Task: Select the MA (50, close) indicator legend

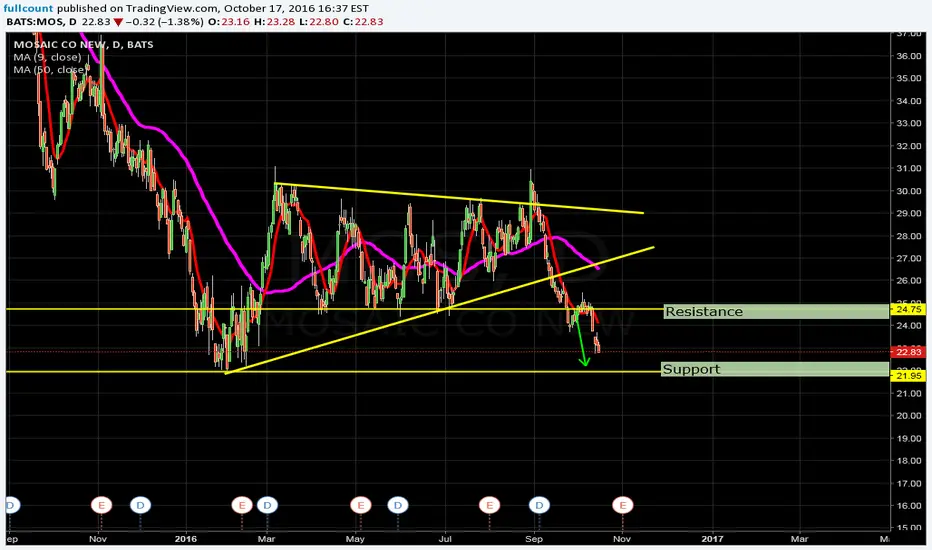Action: click(49, 70)
